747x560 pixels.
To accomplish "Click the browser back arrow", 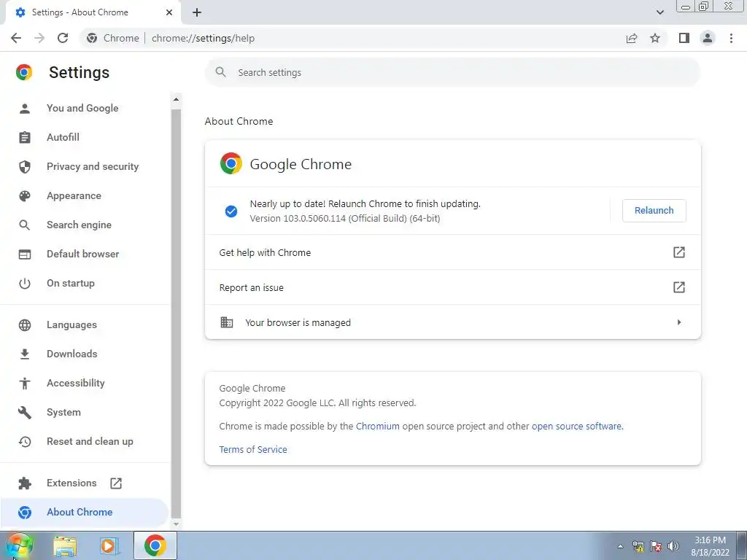I will tap(16, 38).
